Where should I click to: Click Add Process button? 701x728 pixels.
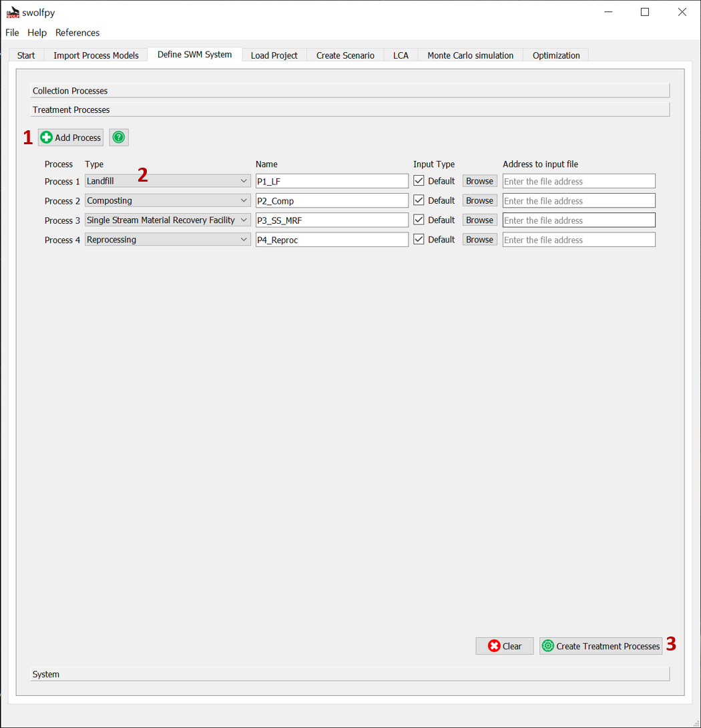[x=71, y=138]
